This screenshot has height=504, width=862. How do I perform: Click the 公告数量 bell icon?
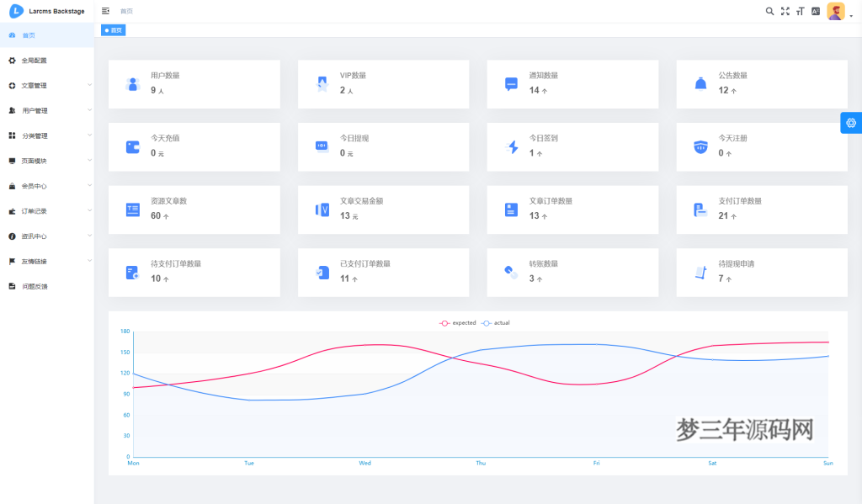click(x=700, y=84)
